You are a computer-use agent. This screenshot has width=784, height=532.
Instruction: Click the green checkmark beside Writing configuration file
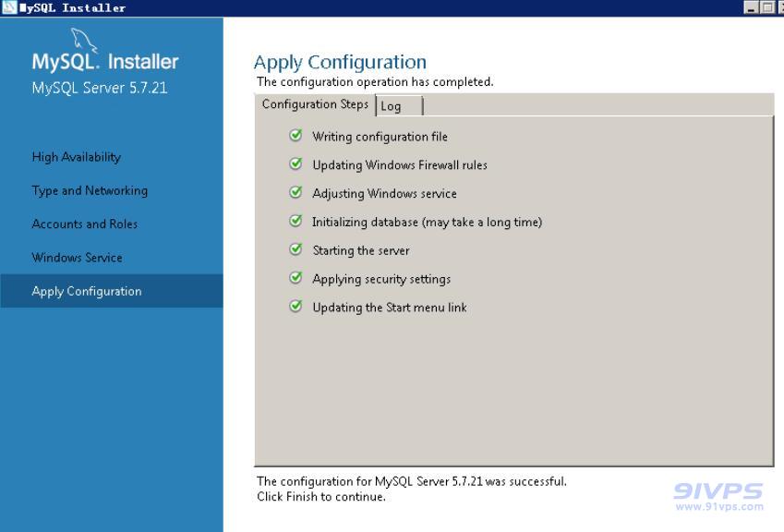pyautogui.click(x=296, y=135)
